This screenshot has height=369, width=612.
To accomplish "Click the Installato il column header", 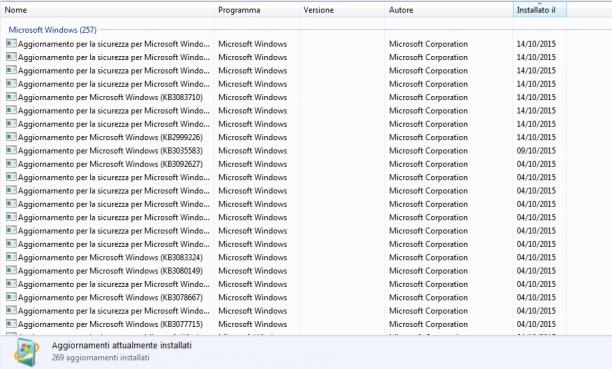I will click(x=539, y=10).
